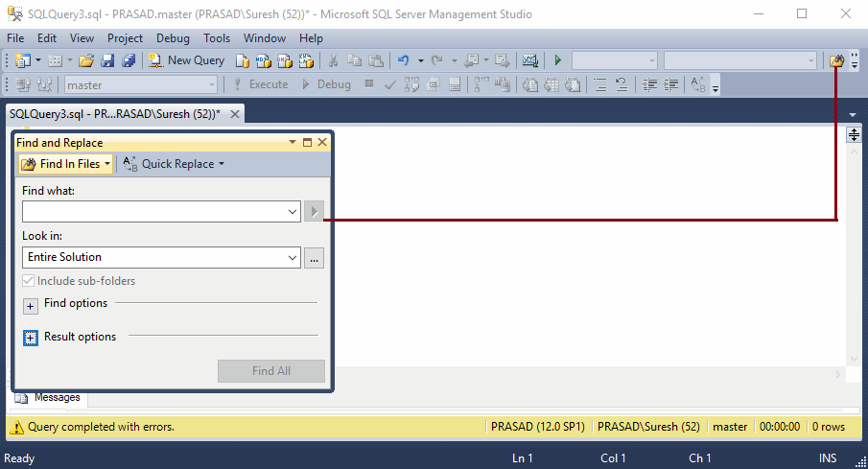Expand the Find options section
The image size is (868, 469).
(31, 306)
